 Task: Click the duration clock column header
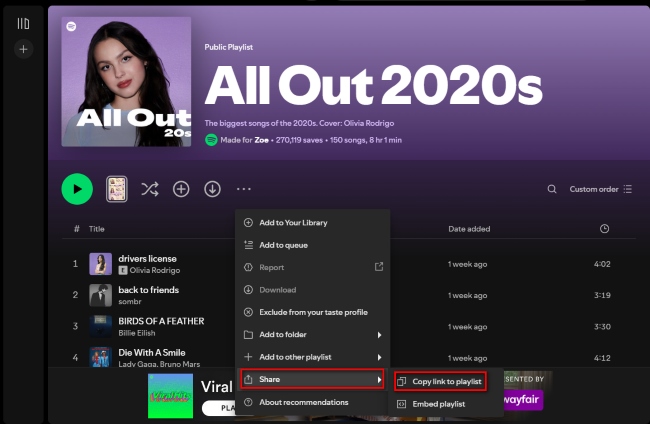point(604,229)
